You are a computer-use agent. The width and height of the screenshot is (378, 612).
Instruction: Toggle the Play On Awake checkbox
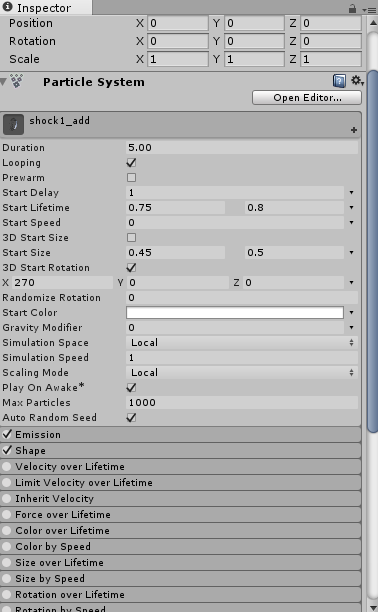tap(132, 387)
